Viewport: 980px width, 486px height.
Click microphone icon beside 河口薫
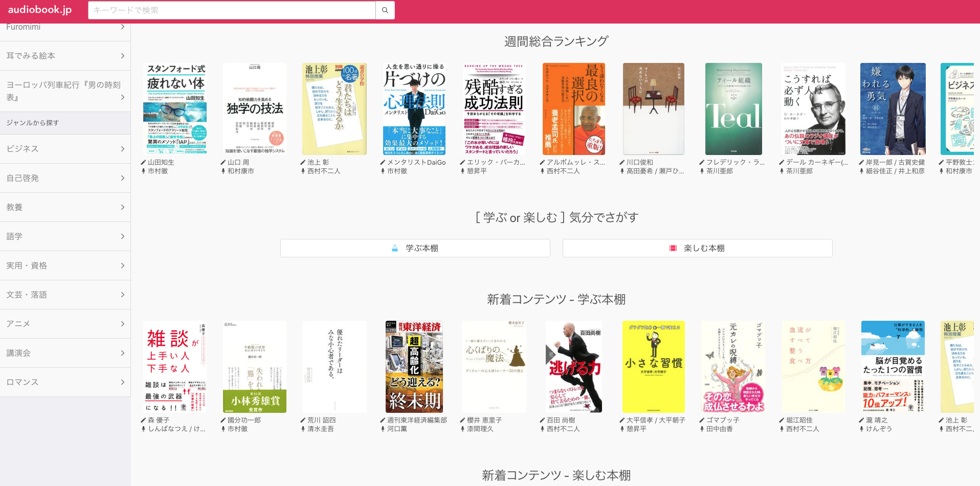coord(383,429)
